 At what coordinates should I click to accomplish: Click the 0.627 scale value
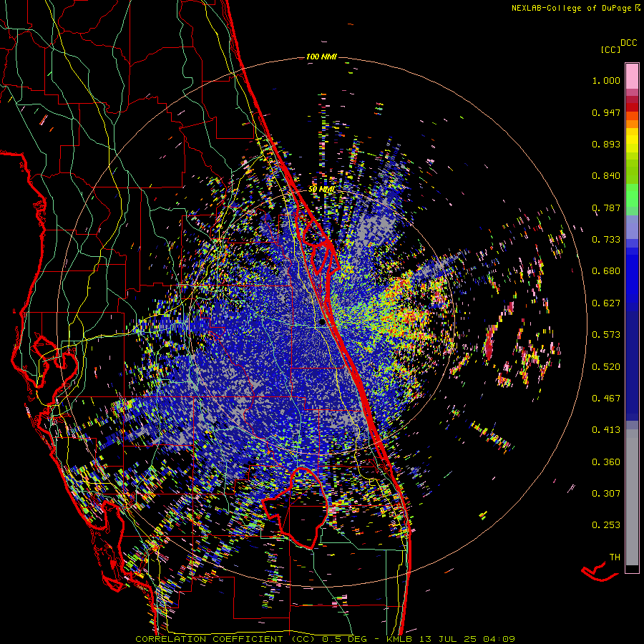[606, 303]
